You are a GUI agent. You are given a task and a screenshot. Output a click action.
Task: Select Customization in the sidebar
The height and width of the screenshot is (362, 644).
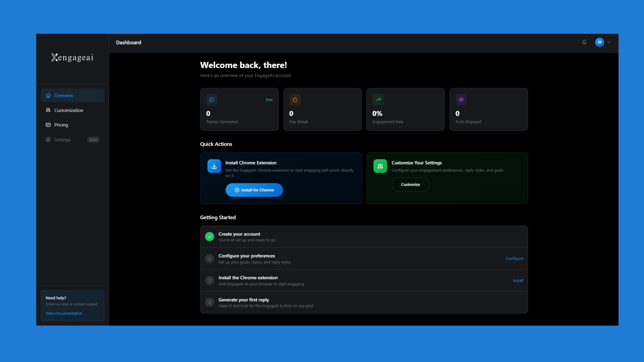click(x=68, y=110)
